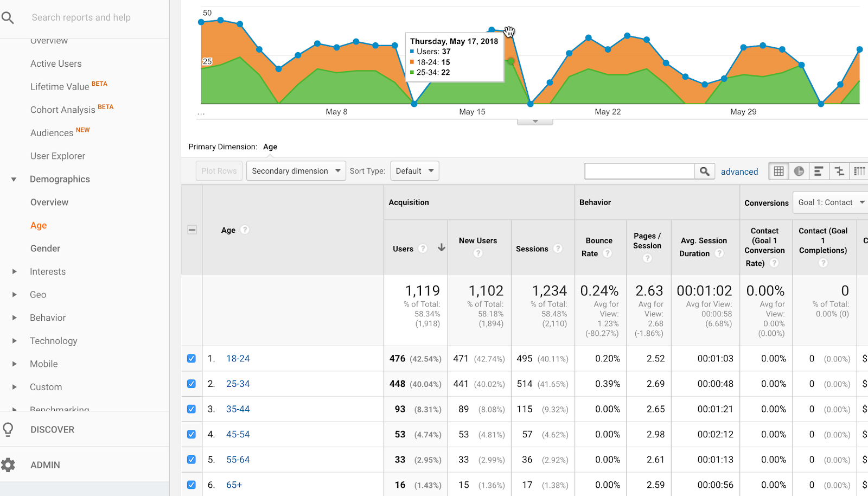The image size is (868, 496).
Task: Click the New Users column header
Action: [x=478, y=240]
